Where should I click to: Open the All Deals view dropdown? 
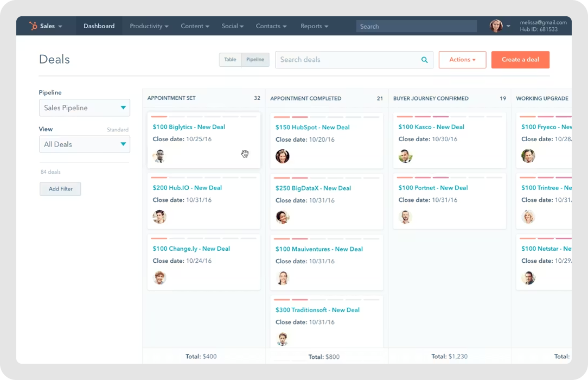click(x=84, y=144)
